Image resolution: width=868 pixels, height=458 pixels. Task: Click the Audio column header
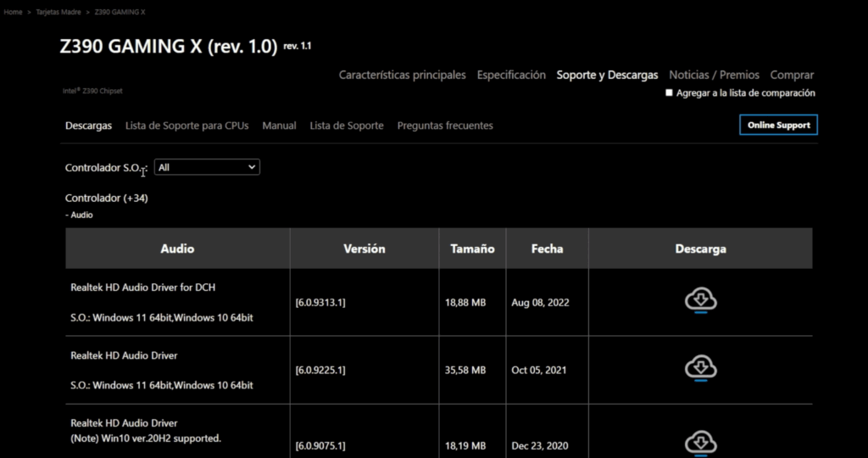click(177, 249)
